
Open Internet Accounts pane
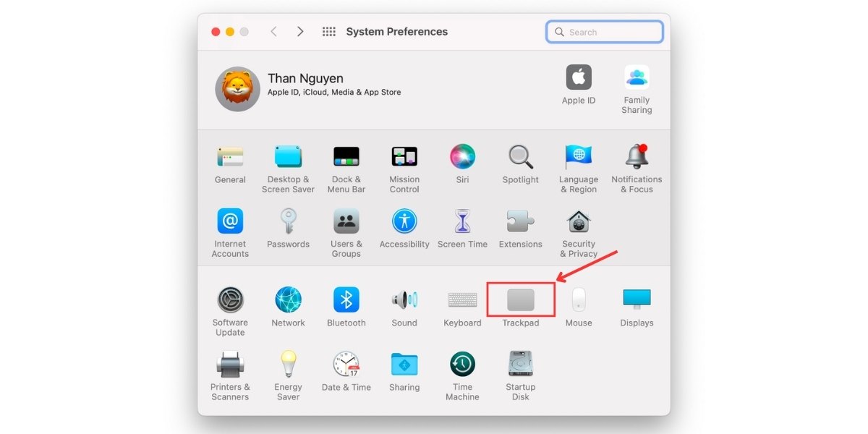(230, 221)
